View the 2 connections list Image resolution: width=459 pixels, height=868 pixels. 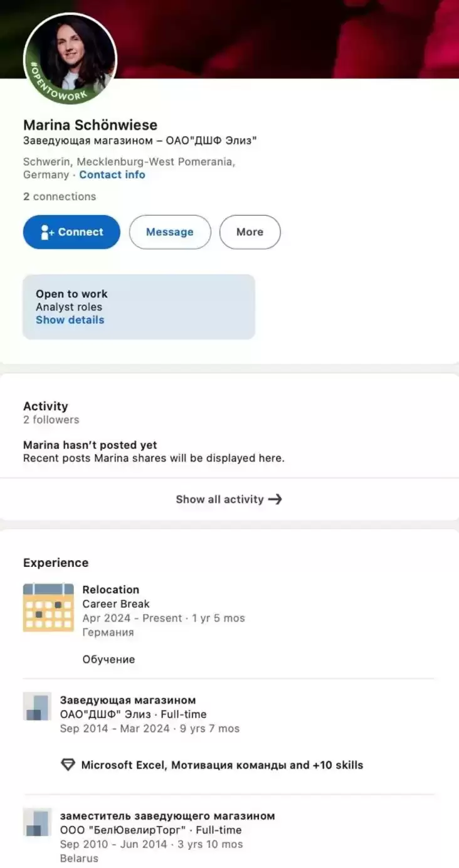60,196
